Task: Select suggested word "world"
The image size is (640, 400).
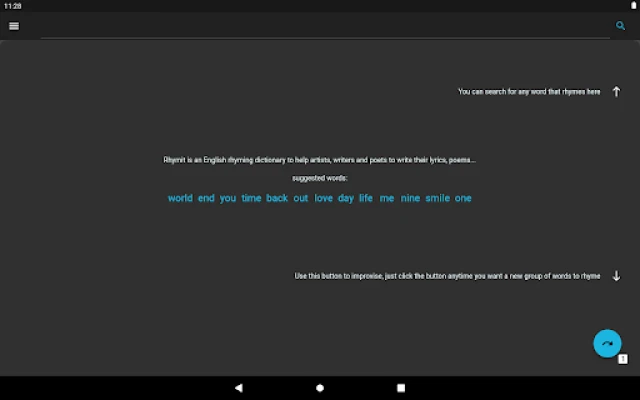Action: 180,198
